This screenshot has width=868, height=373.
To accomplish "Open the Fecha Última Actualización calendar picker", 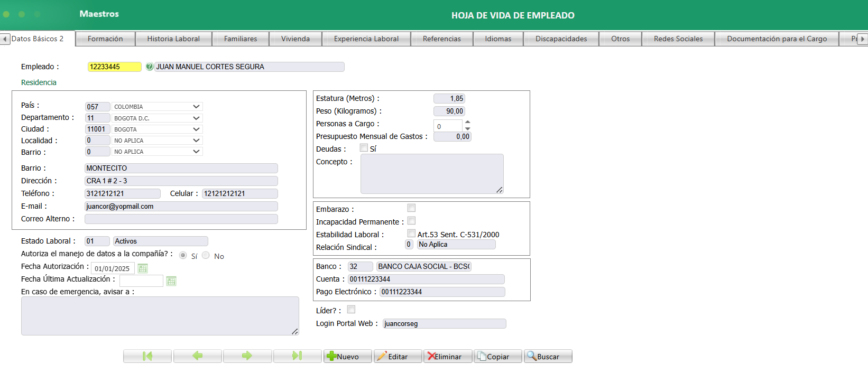I will tap(171, 281).
